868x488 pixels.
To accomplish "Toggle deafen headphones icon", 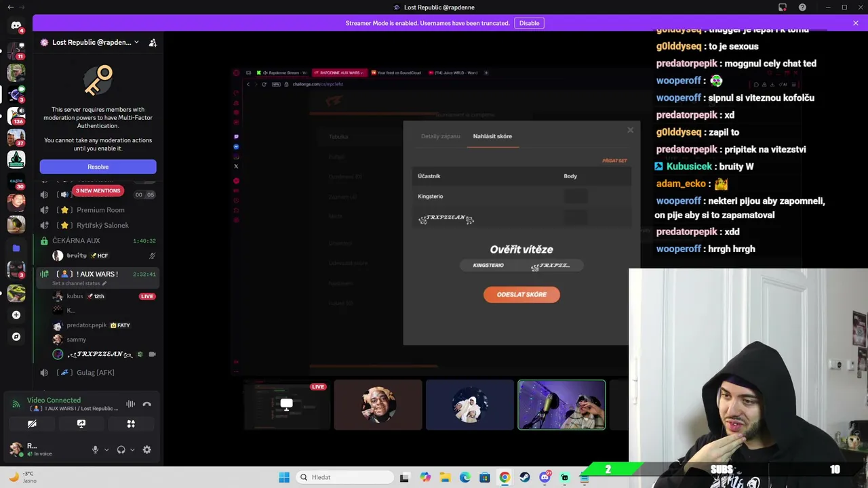I will coord(121,449).
